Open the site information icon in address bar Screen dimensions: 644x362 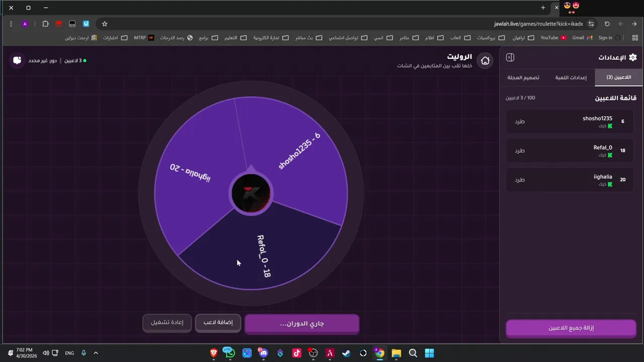coord(591,24)
